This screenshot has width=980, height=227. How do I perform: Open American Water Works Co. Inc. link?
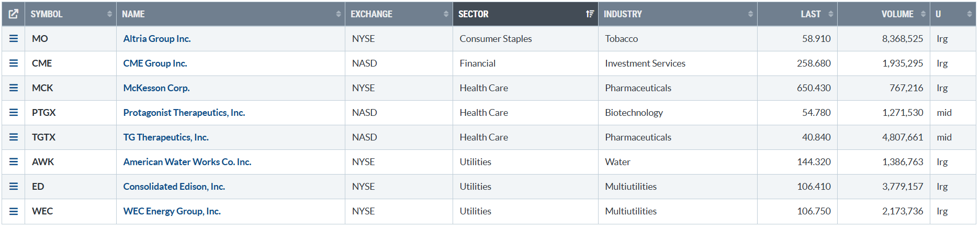point(187,162)
